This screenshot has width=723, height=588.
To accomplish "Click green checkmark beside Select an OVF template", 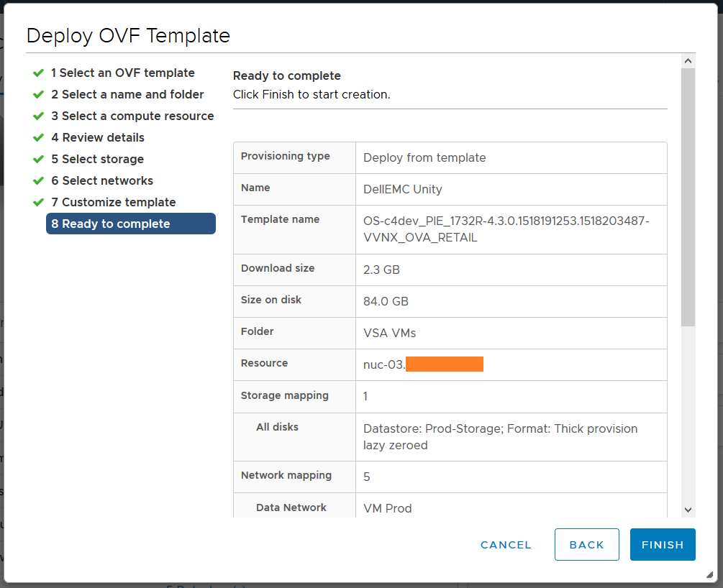I will (x=38, y=73).
